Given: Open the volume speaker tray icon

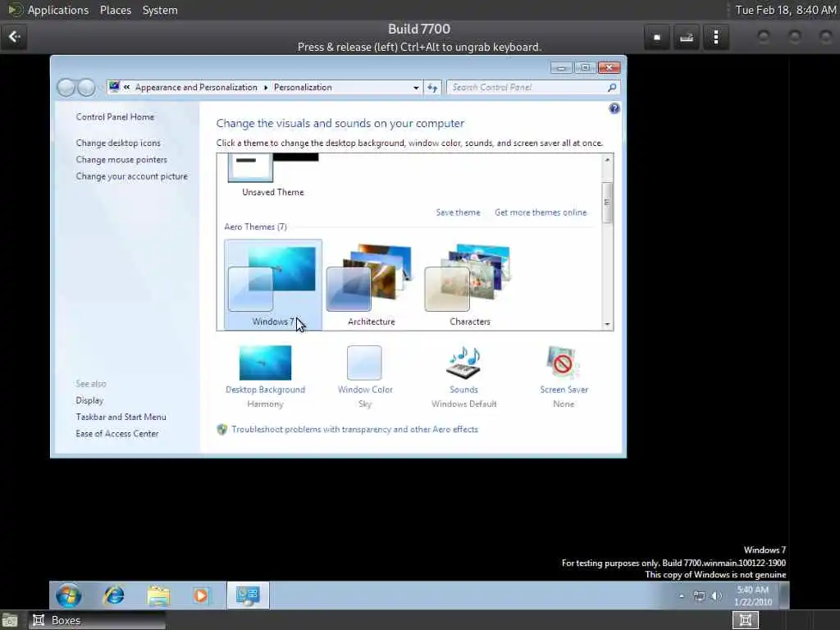Looking at the screenshot, I should pyautogui.click(x=717, y=596).
